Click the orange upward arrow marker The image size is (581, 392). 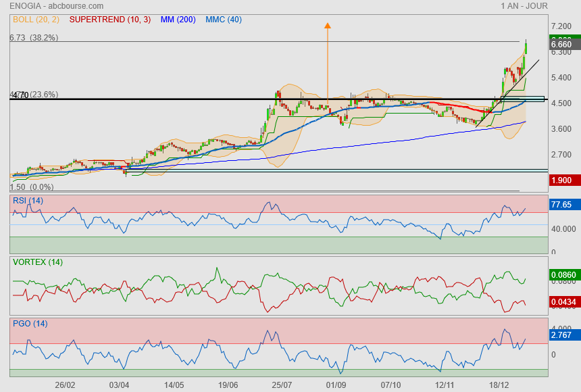click(328, 26)
